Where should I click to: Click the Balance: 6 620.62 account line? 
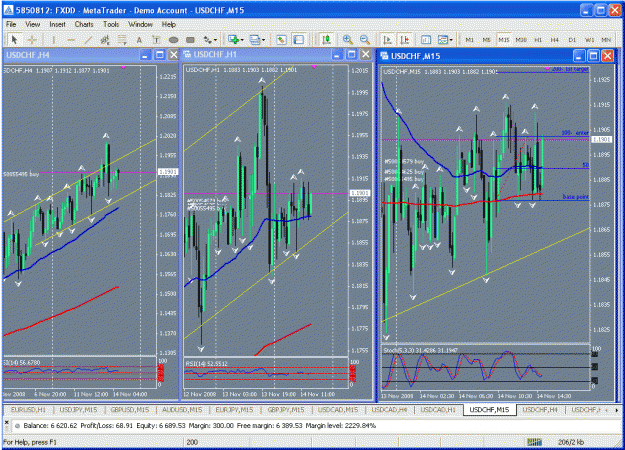(x=199, y=426)
